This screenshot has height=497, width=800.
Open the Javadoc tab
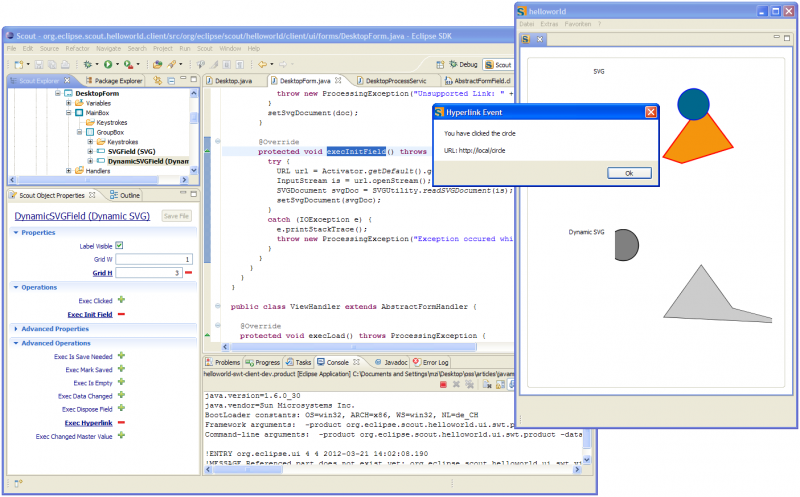(x=391, y=362)
